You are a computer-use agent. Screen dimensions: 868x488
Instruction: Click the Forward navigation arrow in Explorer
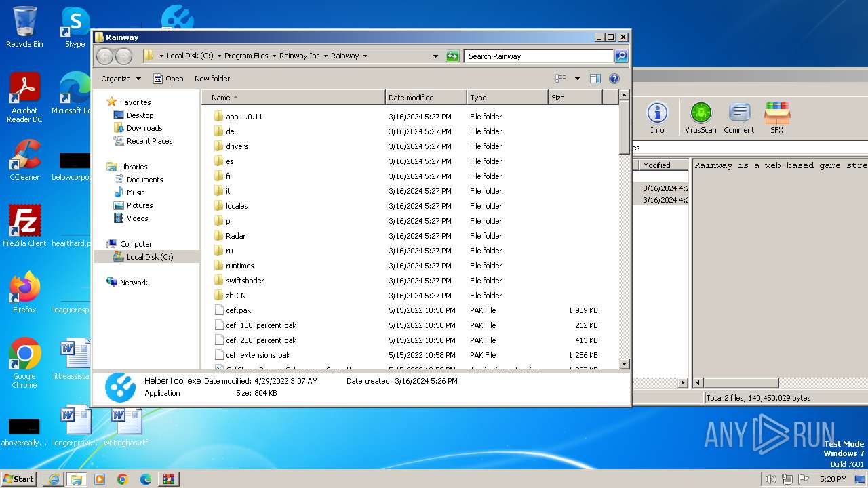tap(123, 56)
